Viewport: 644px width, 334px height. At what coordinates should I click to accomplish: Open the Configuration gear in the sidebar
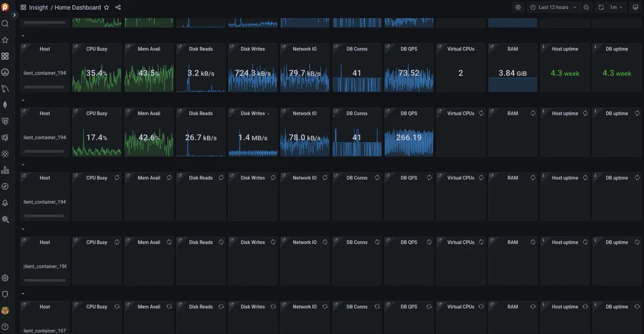[x=5, y=278]
